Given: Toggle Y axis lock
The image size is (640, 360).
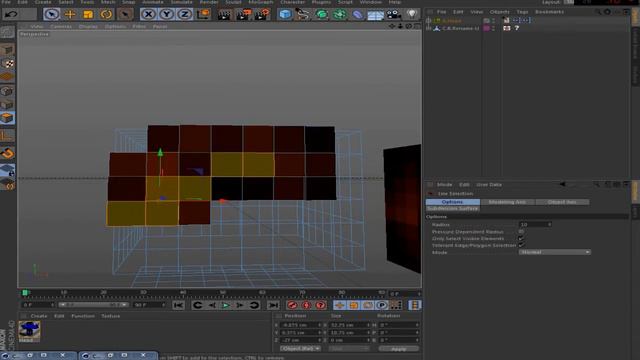Looking at the screenshot, I should click(x=166, y=14).
